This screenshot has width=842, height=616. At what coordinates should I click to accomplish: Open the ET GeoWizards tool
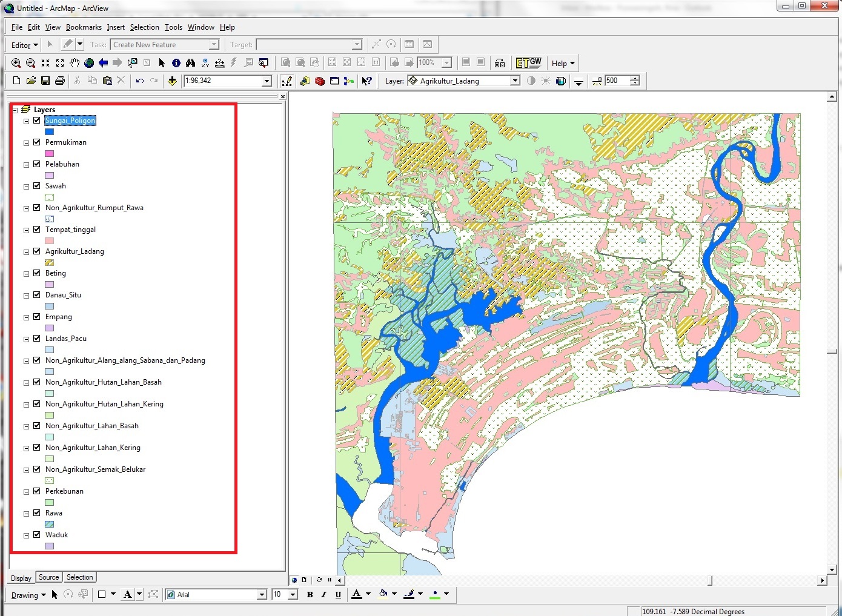[529, 63]
